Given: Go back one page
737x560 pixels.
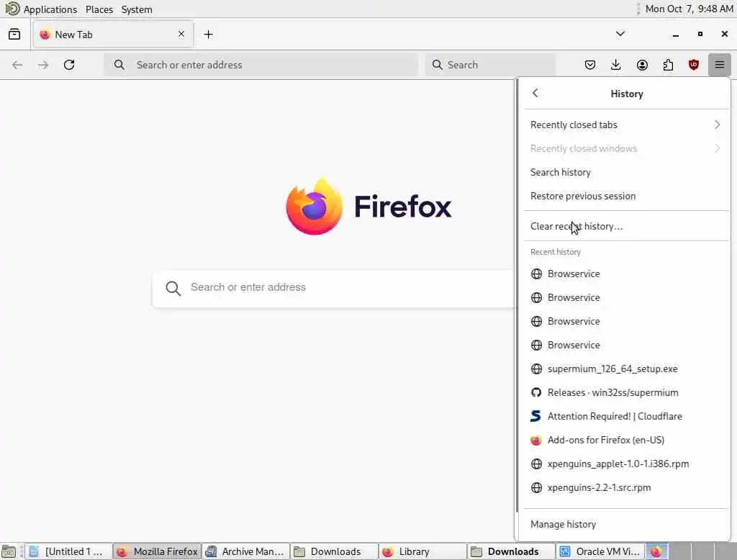Looking at the screenshot, I should [17, 65].
